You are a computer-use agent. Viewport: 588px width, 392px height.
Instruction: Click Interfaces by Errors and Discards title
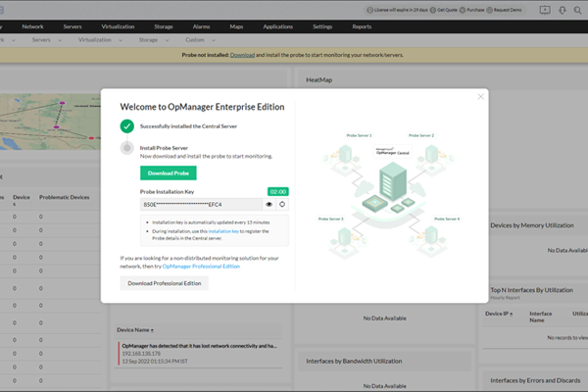[535, 380]
